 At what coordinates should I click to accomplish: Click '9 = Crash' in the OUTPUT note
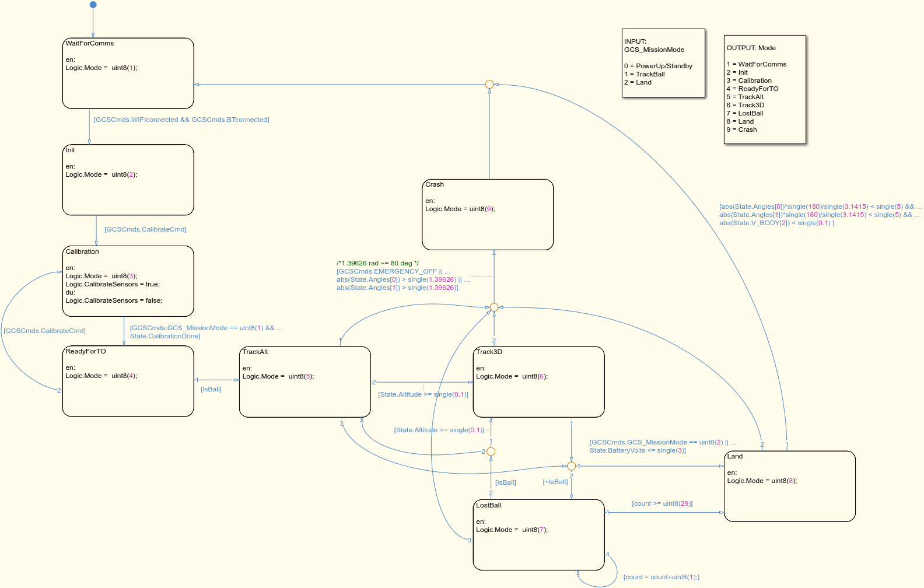[741, 129]
